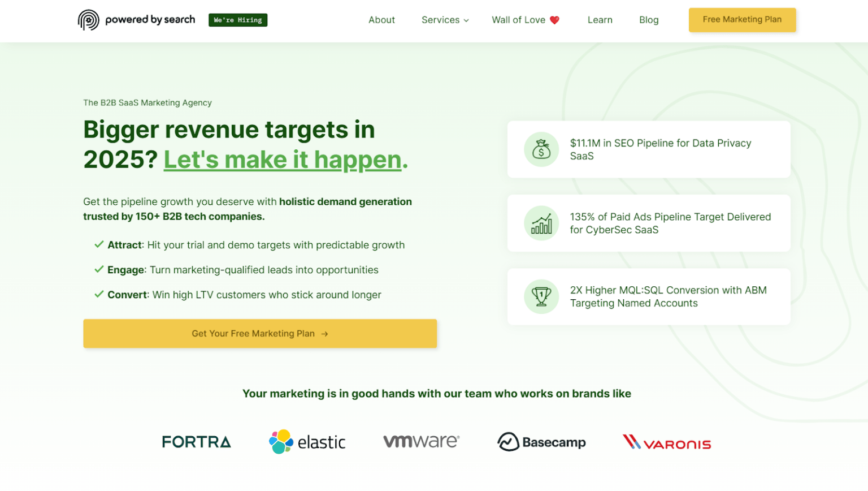Follow the Let's make it happen link
868x491 pixels.
click(283, 160)
